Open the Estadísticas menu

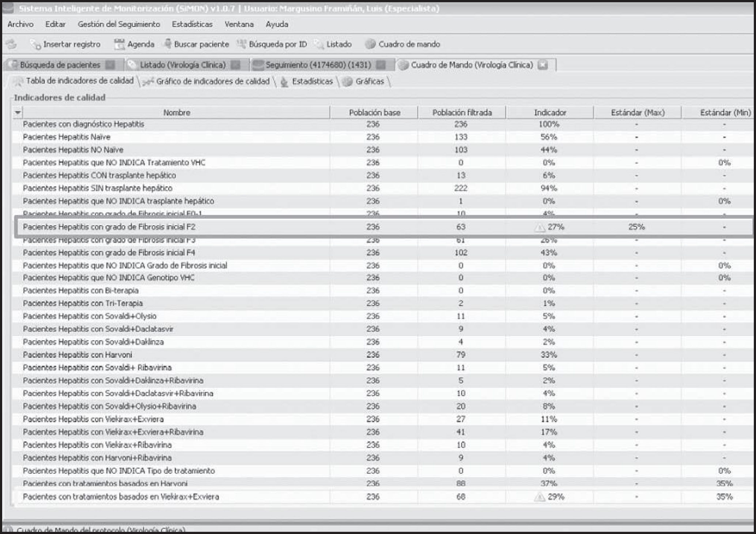coord(192,24)
